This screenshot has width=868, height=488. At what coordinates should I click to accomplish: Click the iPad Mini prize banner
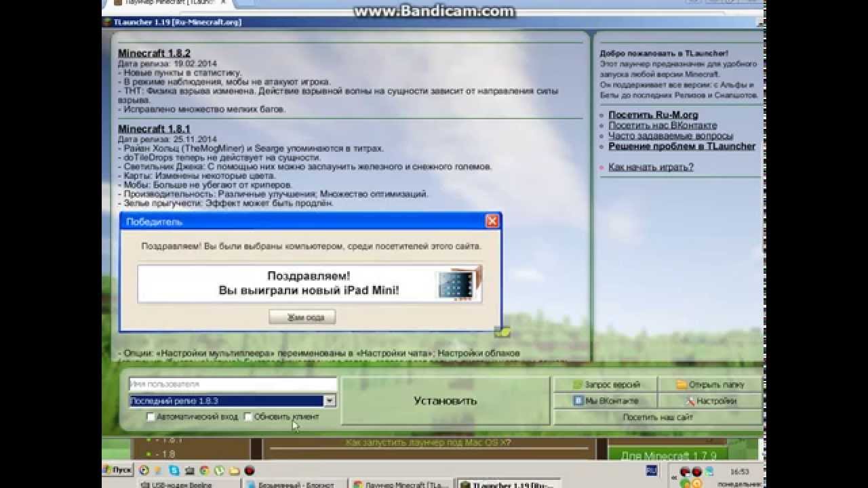(x=310, y=283)
